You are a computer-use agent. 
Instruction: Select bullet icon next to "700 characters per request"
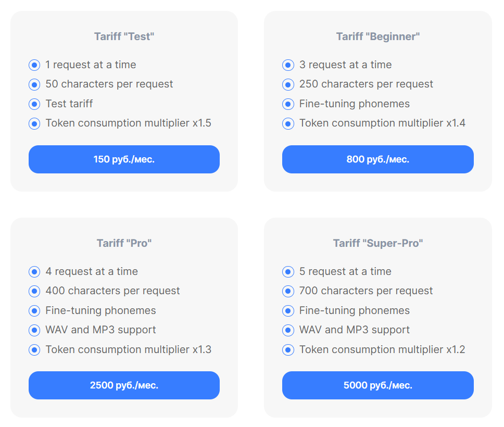tap(288, 291)
